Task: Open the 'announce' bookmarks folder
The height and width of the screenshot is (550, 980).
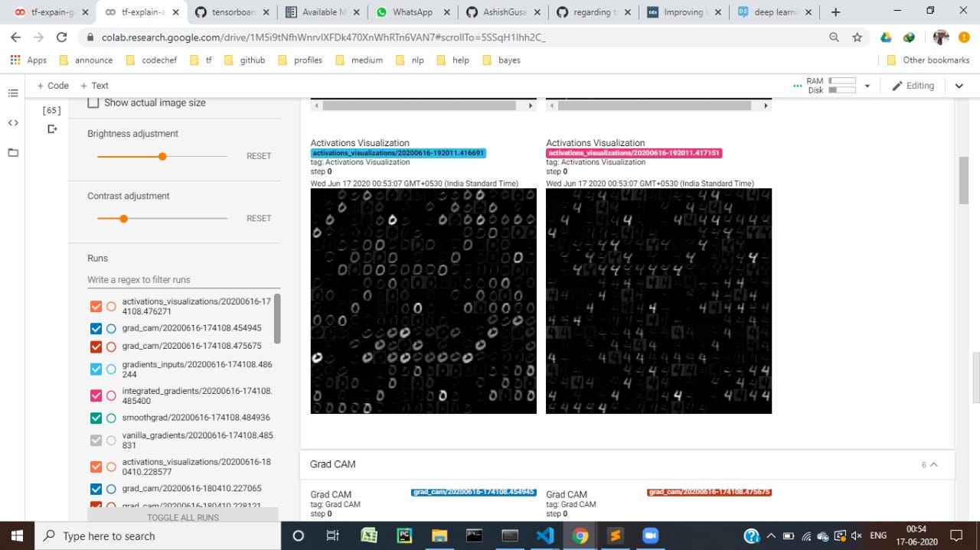Action: pyautogui.click(x=86, y=60)
